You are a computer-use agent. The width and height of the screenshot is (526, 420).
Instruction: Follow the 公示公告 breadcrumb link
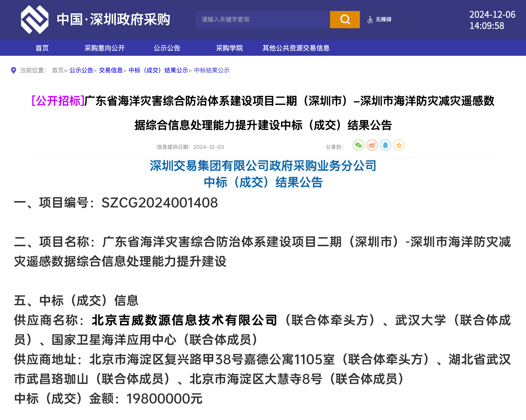82,70
